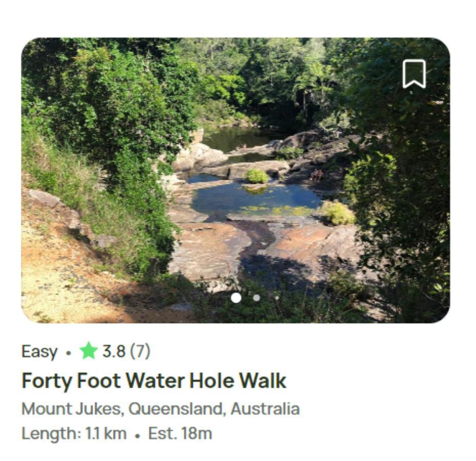Open the (7) reviews count
This screenshot has width=476, height=461.
pyautogui.click(x=140, y=351)
